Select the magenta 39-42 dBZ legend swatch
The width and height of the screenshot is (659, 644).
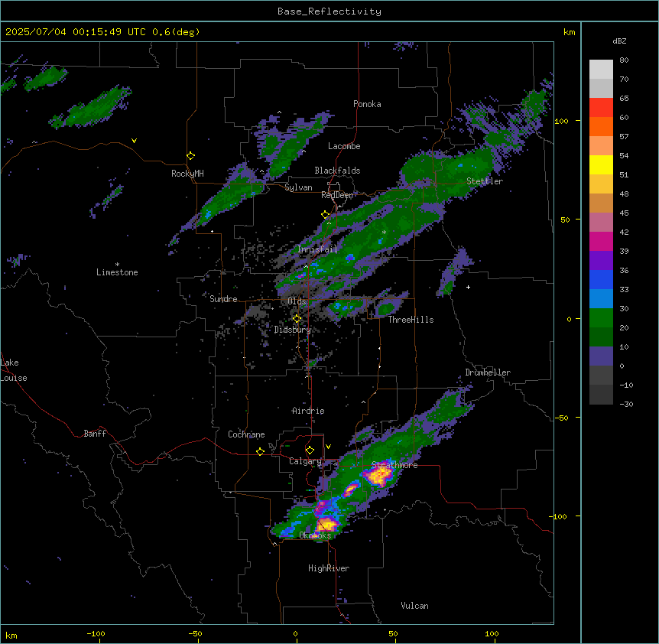(x=601, y=241)
